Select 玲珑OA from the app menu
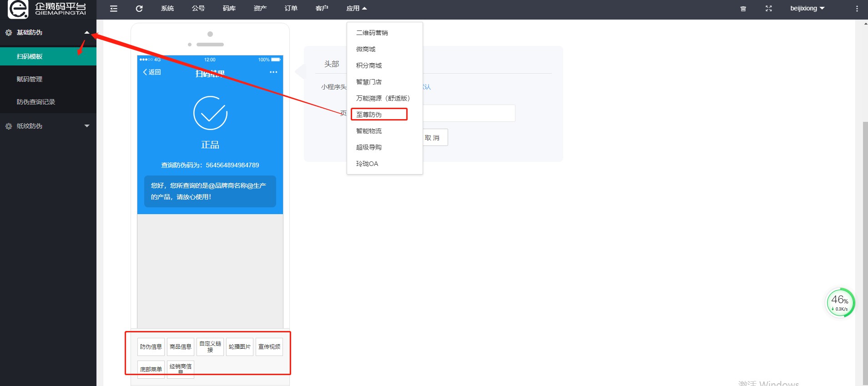This screenshot has height=386, width=868. 385,164
